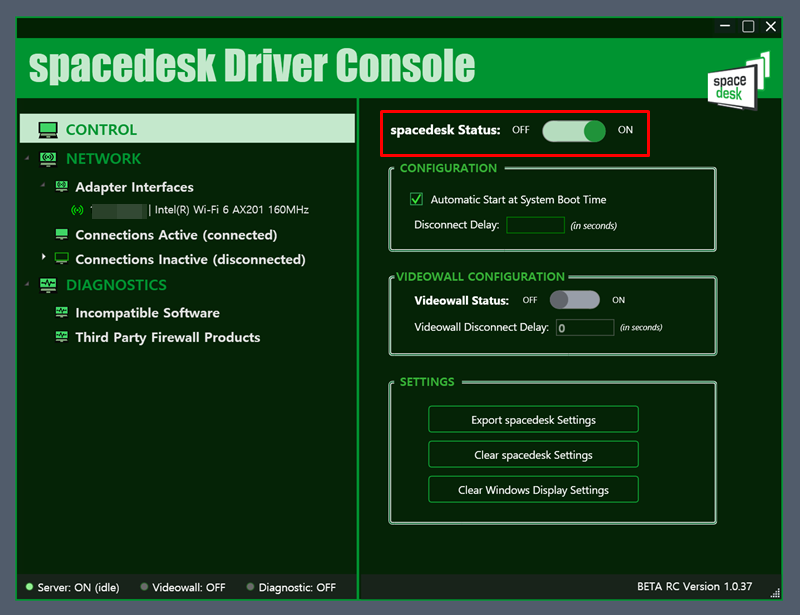The width and height of the screenshot is (800, 615).
Task: Select the CONTROL menu item
Action: (x=187, y=129)
